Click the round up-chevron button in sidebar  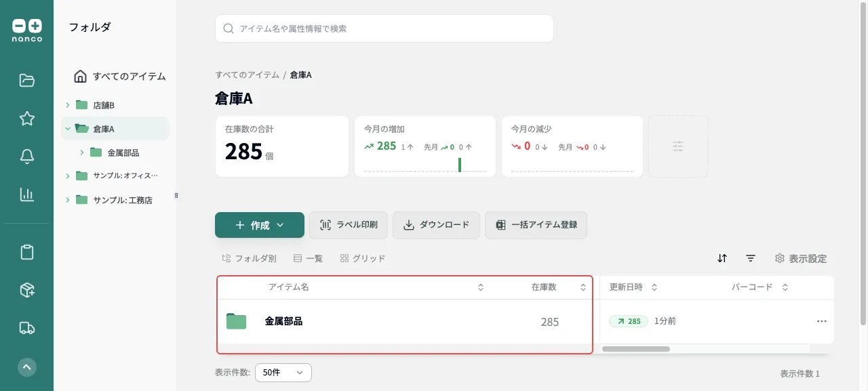(x=27, y=367)
